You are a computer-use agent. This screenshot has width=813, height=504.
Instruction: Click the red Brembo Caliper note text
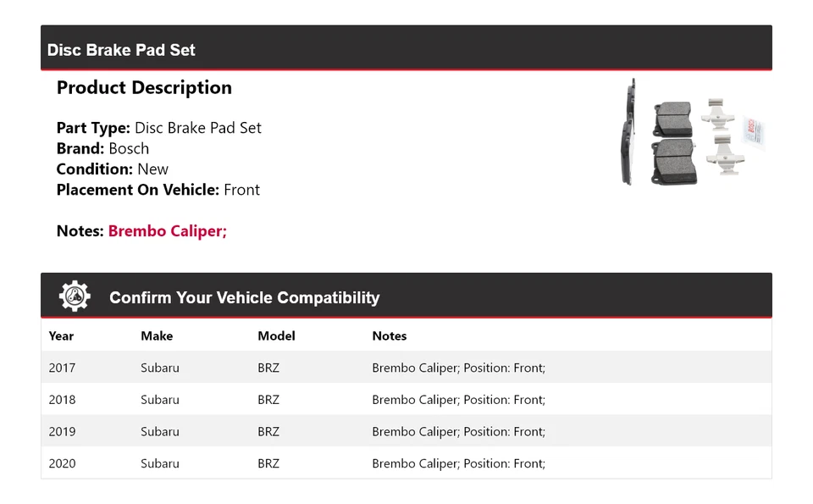click(x=168, y=231)
